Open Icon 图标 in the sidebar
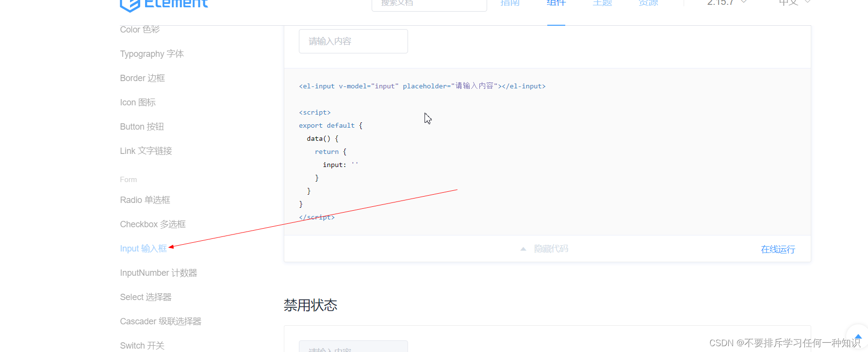This screenshot has height=352, width=868. click(x=138, y=102)
